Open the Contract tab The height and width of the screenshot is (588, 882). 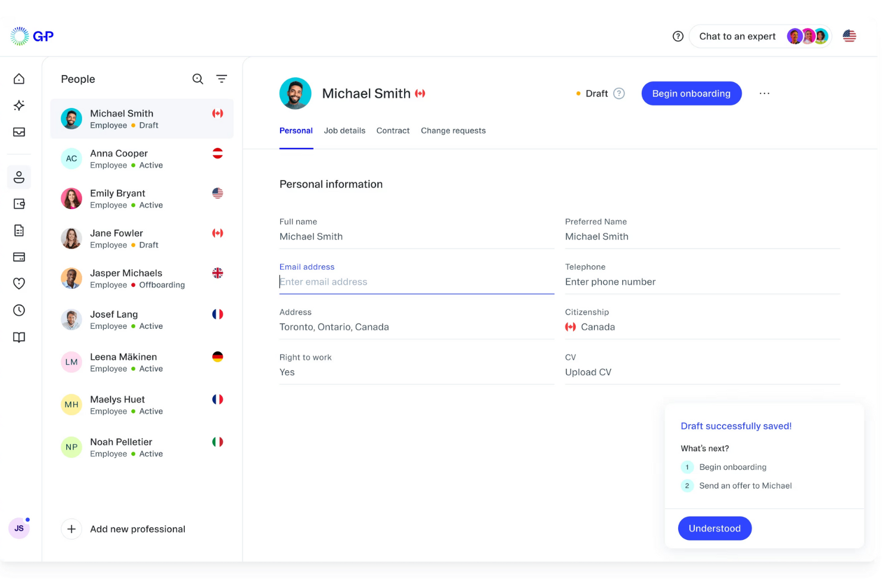tap(393, 130)
